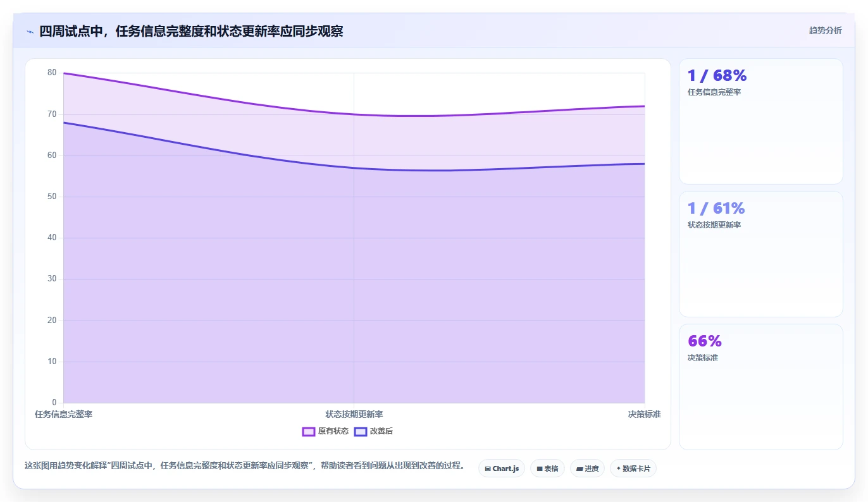Click the y-axis value 70
Screen dimensions: 868x502
pos(52,114)
